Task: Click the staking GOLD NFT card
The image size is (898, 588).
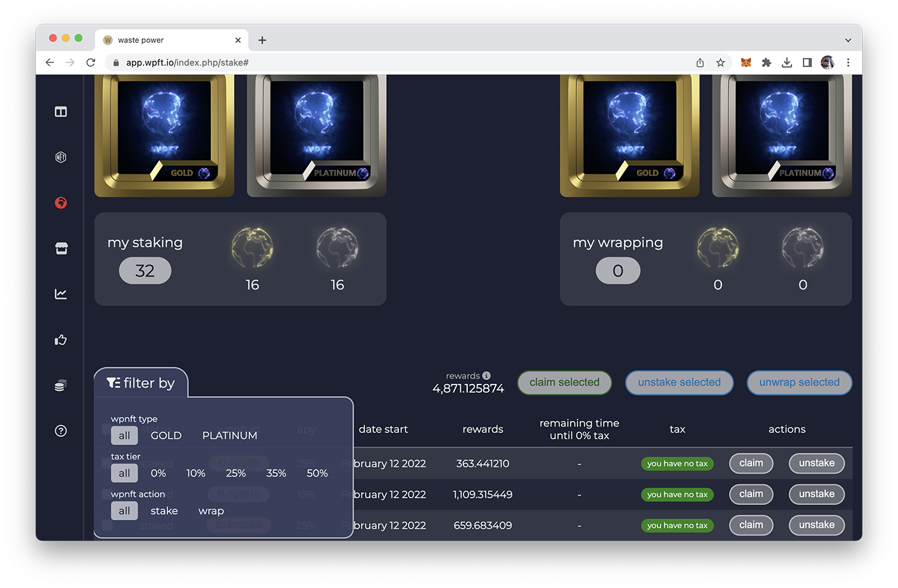Action: point(164,135)
